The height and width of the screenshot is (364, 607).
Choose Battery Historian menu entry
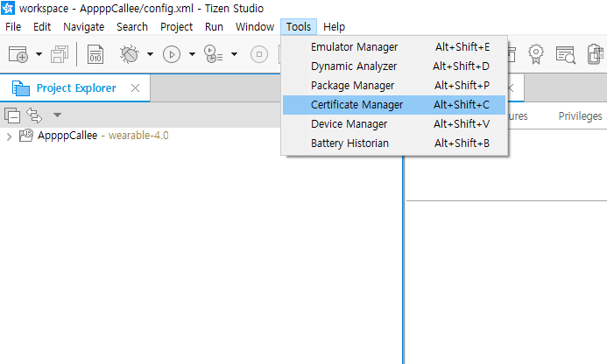pyautogui.click(x=394, y=143)
